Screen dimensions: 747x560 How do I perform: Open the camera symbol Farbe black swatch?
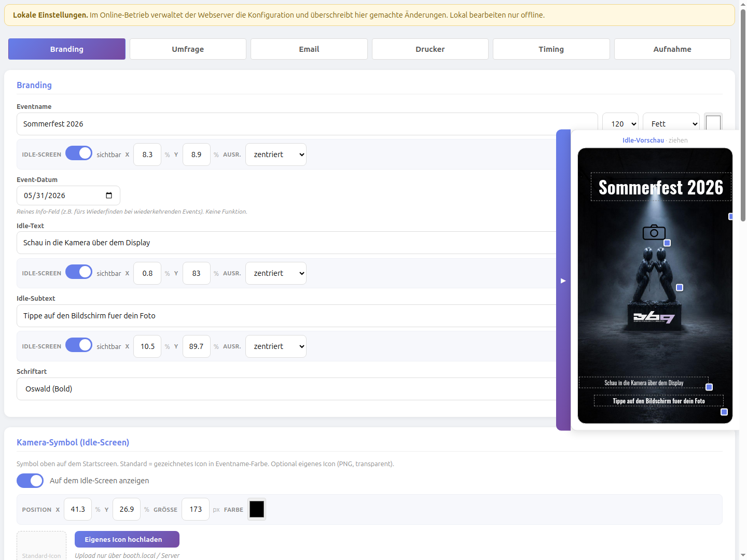pyautogui.click(x=257, y=509)
